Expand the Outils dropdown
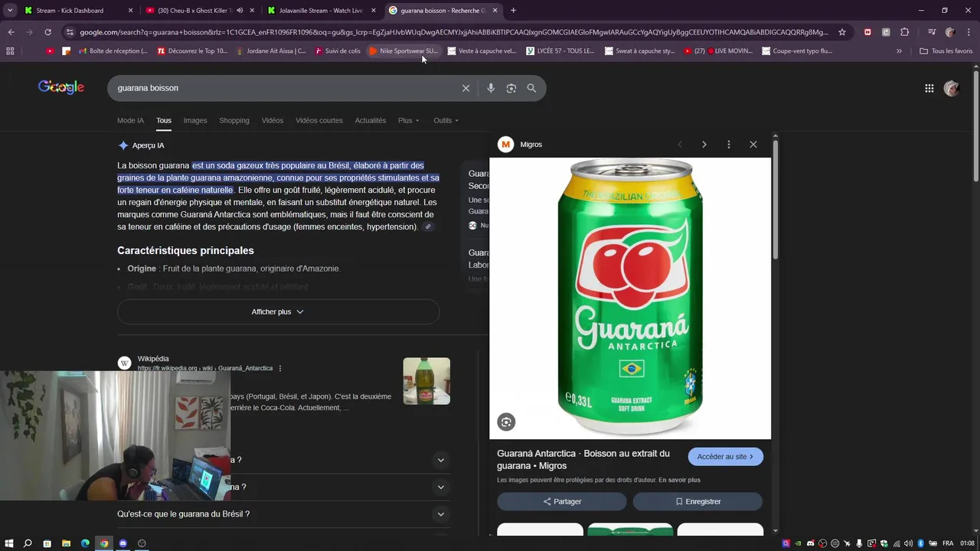Screen dimensions: 980x551 (x=446, y=120)
